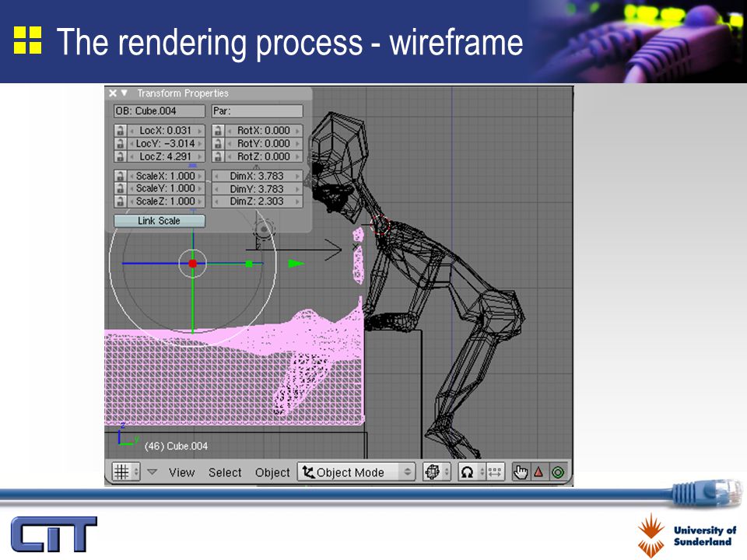
Task: Click the Link Scale button
Action: click(x=159, y=221)
